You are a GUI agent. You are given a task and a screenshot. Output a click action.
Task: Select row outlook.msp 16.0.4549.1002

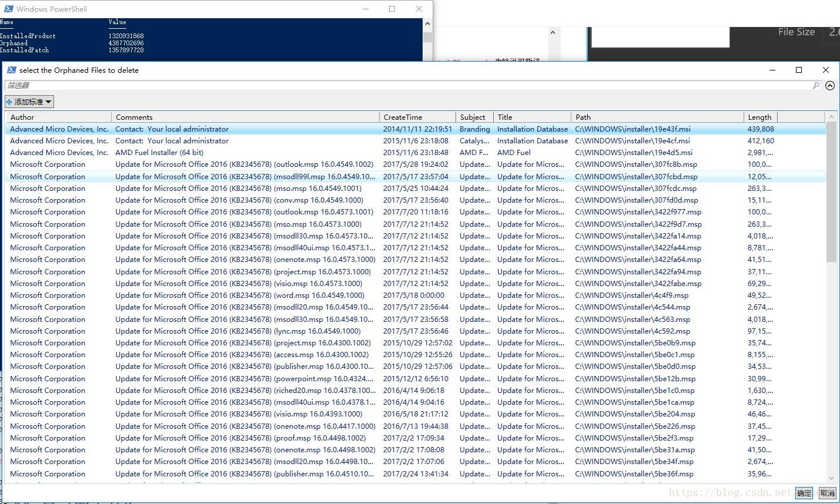coord(415,164)
